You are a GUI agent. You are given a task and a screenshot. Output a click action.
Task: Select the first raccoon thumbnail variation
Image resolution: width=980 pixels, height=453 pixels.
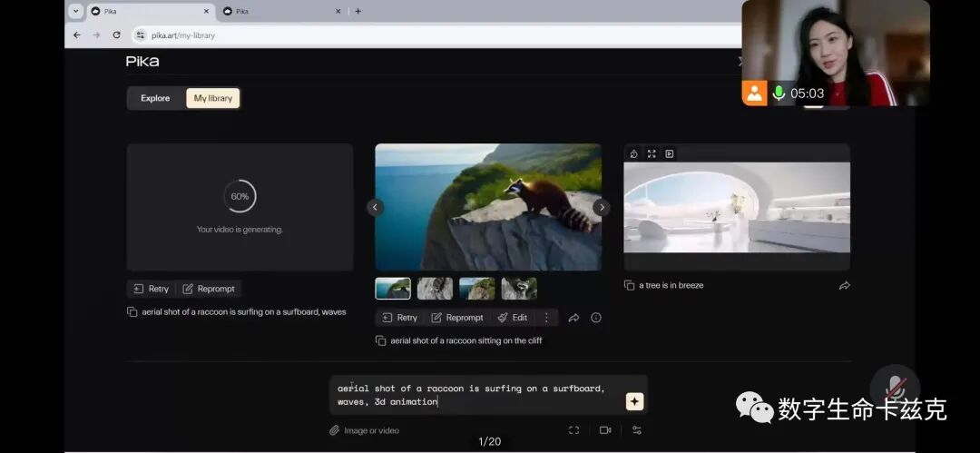[x=393, y=289]
